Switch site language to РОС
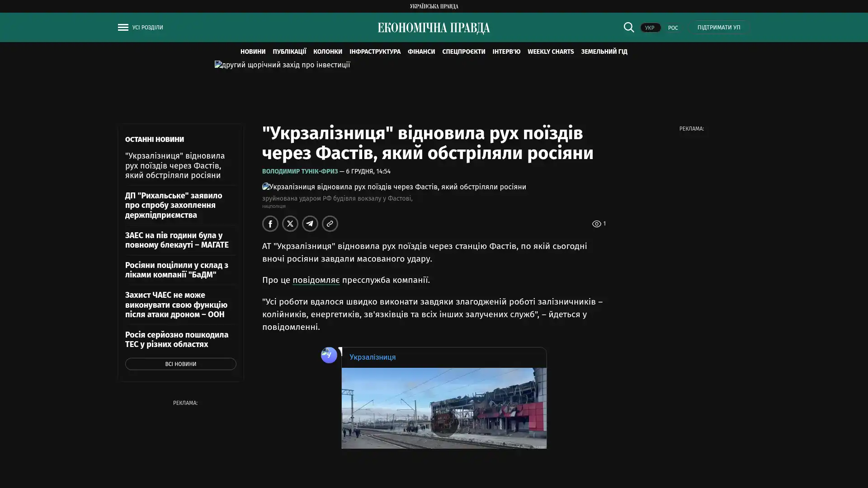The height and width of the screenshot is (488, 868). [x=673, y=28]
